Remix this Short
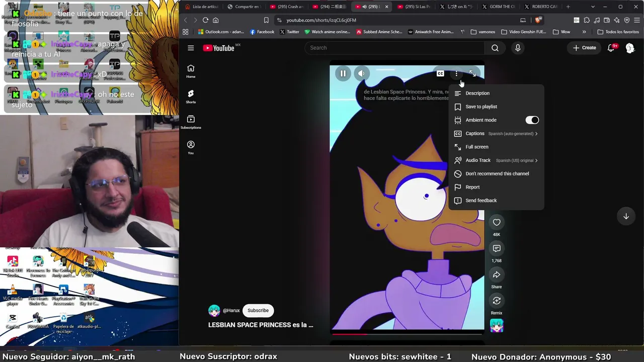This screenshot has height=362, width=644. click(x=497, y=301)
